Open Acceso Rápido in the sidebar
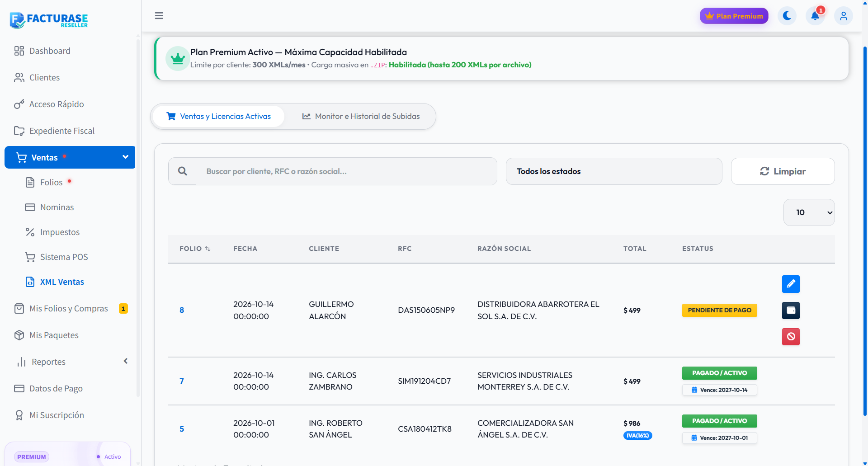 70,104
